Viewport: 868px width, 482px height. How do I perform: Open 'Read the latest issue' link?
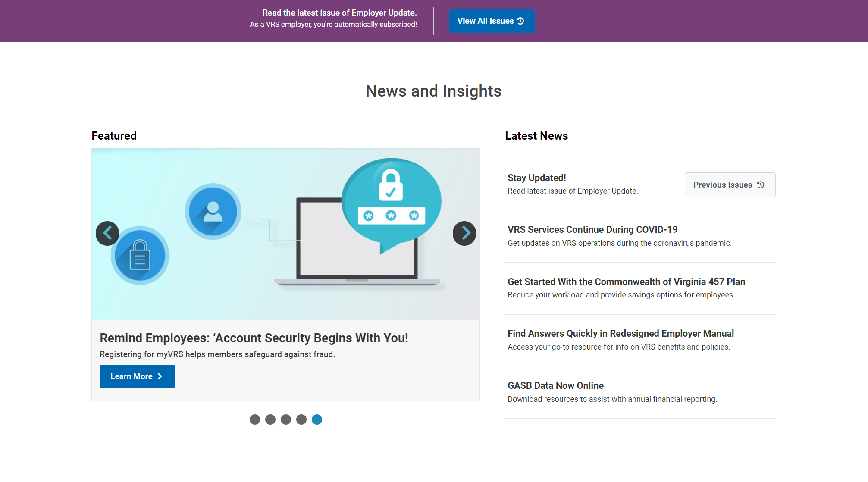[x=301, y=13]
